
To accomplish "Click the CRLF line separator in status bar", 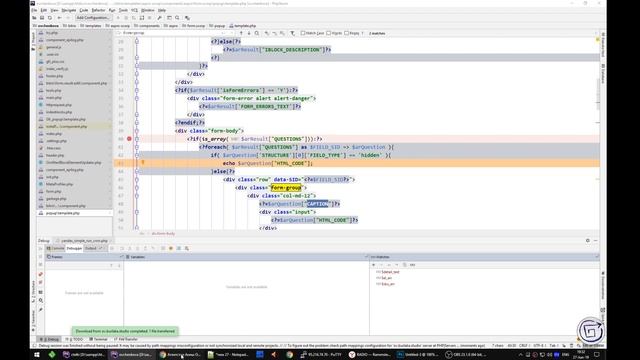I will [523, 346].
